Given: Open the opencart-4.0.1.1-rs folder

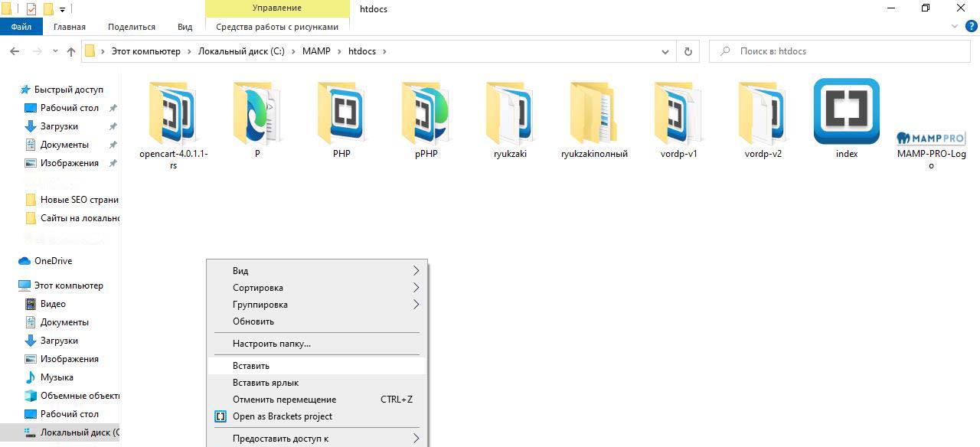Looking at the screenshot, I should point(173,115).
